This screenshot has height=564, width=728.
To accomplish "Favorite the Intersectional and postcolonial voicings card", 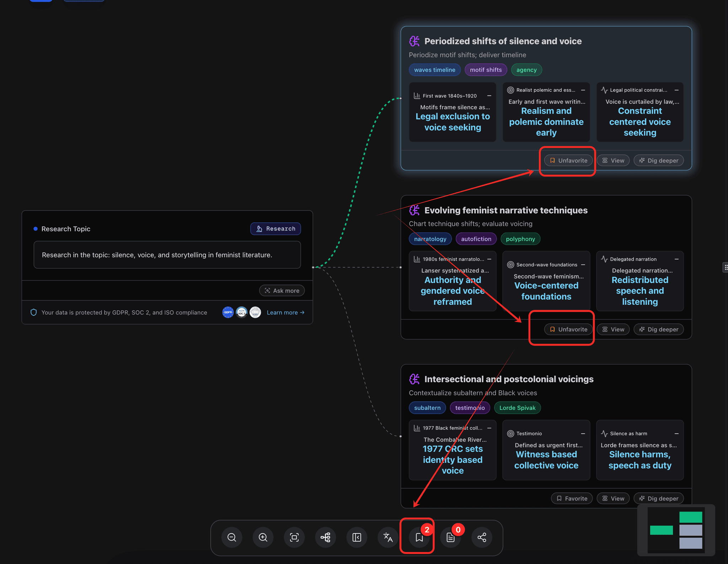I will (571, 498).
